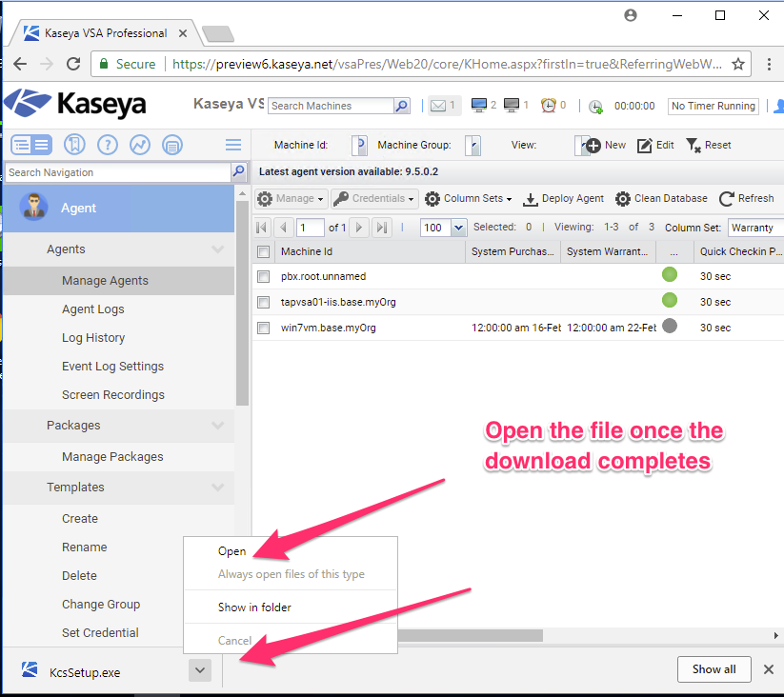Check the box for pbx.root.unnamed
Image resolution: width=784 pixels, height=697 pixels.
point(264,276)
